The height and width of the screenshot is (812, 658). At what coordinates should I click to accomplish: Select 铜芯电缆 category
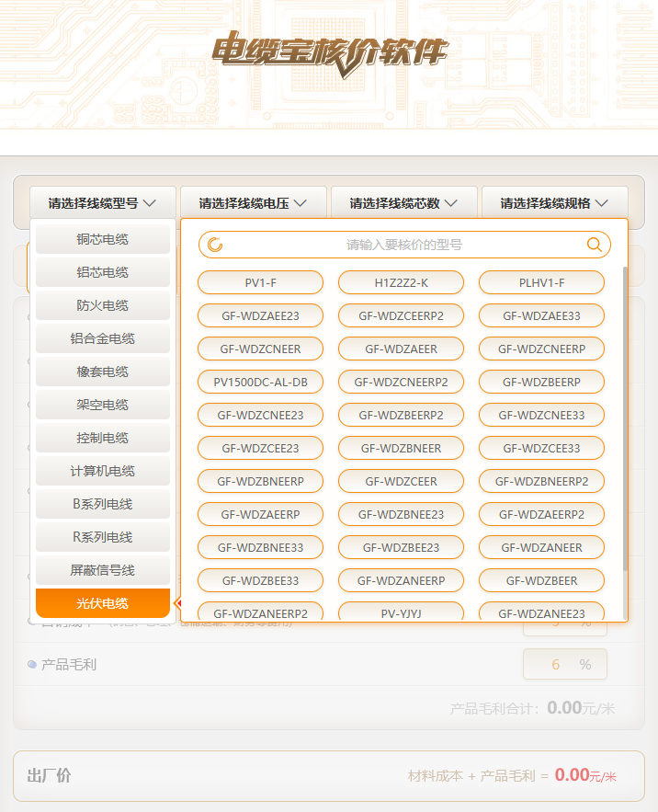pos(103,239)
